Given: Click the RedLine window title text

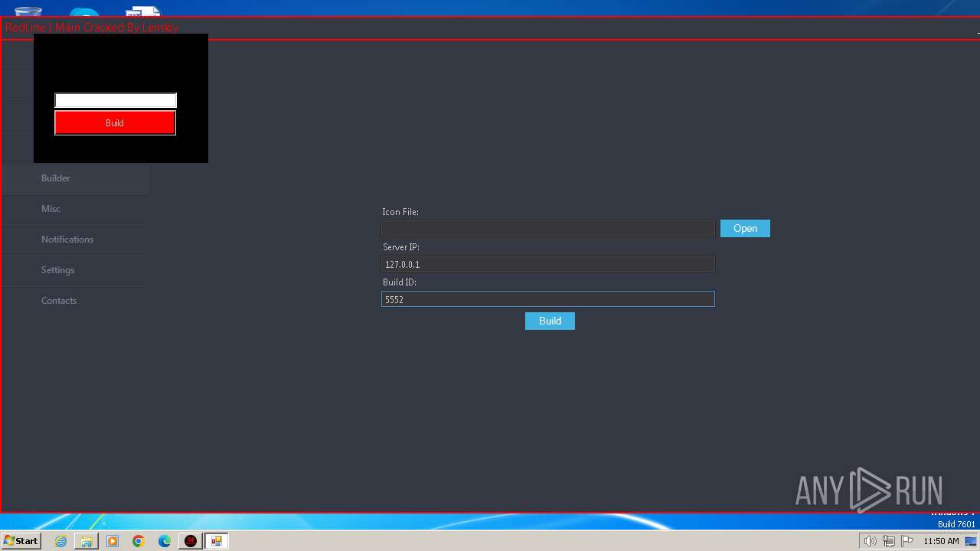Looking at the screenshot, I should click(92, 28).
